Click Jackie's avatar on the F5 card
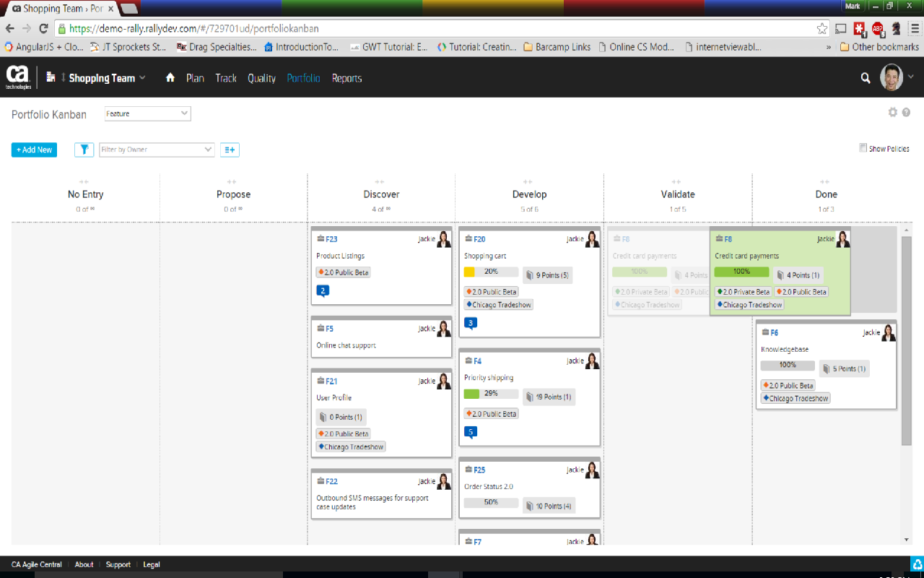This screenshot has width=924, height=578. click(x=444, y=329)
